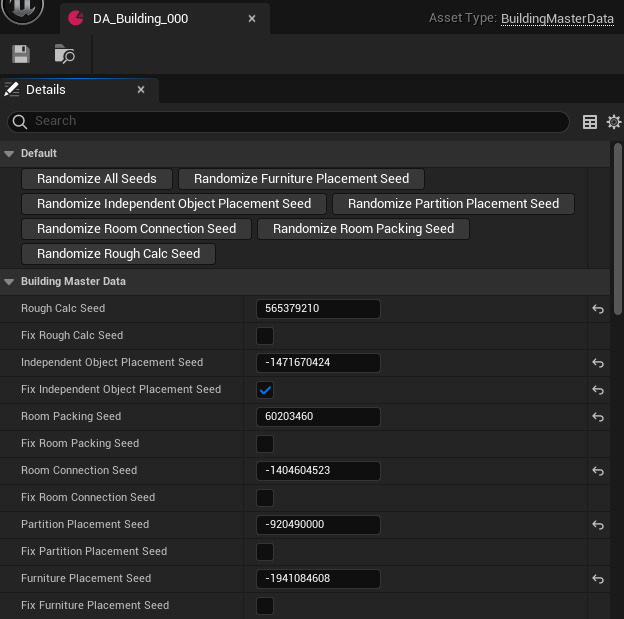Open the property matrix table view icon
The image size is (624, 619).
[589, 122]
